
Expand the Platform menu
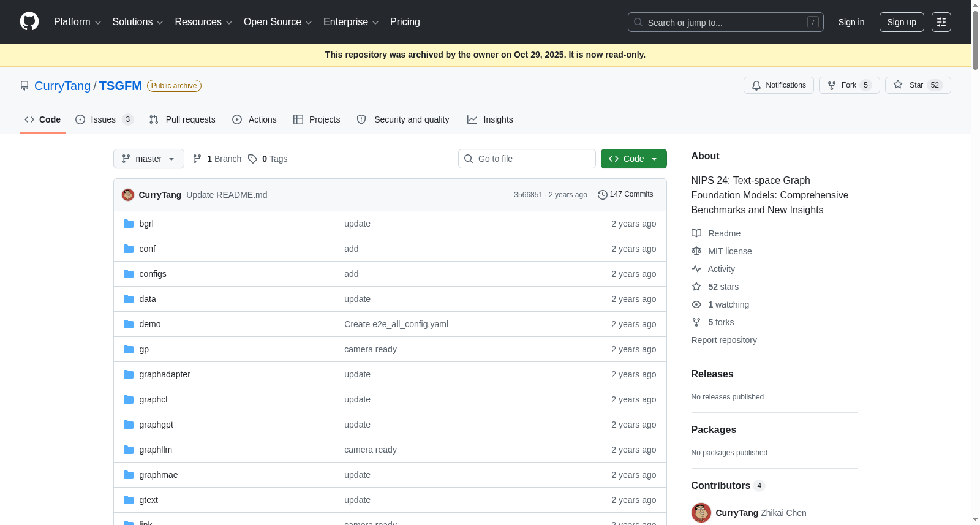pos(78,22)
